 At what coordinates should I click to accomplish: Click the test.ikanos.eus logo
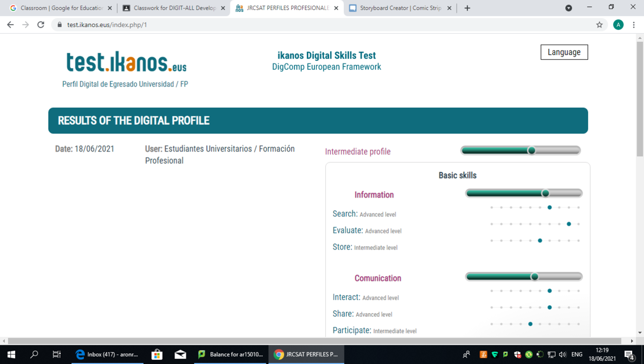(126, 62)
